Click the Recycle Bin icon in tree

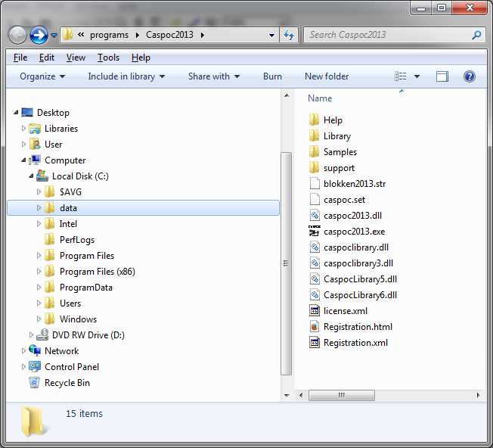[34, 383]
